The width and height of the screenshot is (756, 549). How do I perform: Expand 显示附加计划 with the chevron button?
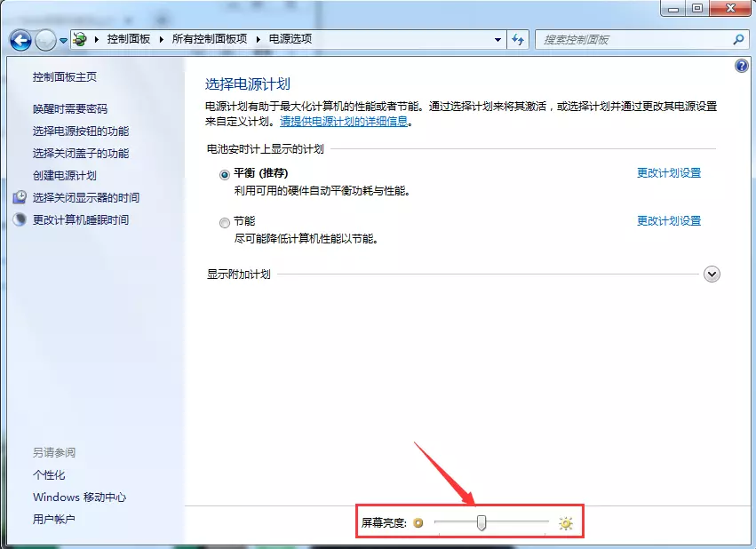coord(712,274)
